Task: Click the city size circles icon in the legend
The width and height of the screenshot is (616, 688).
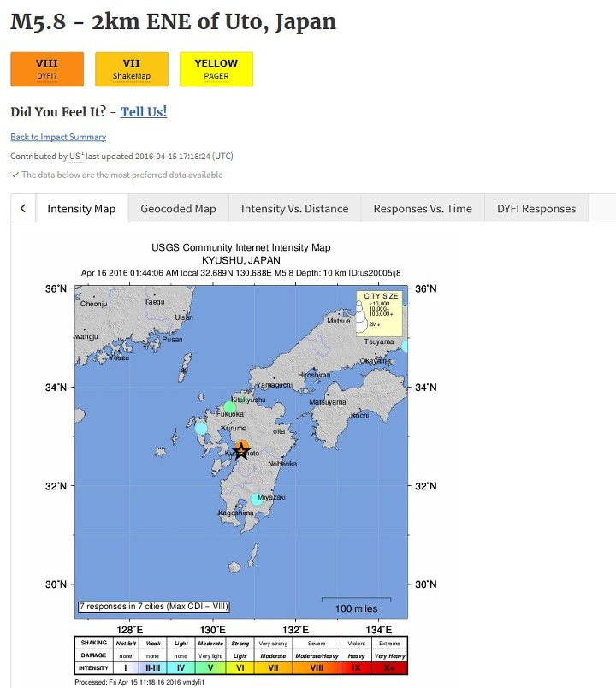Action: (x=361, y=317)
